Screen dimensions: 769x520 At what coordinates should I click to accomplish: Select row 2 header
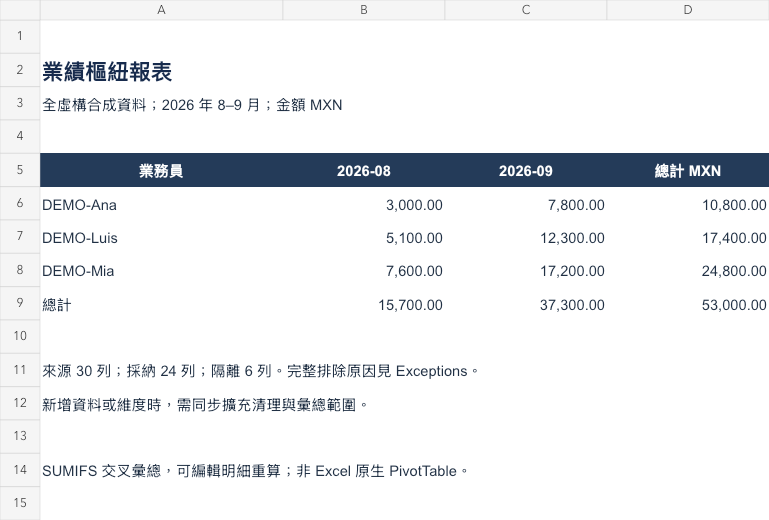[x=20, y=70]
